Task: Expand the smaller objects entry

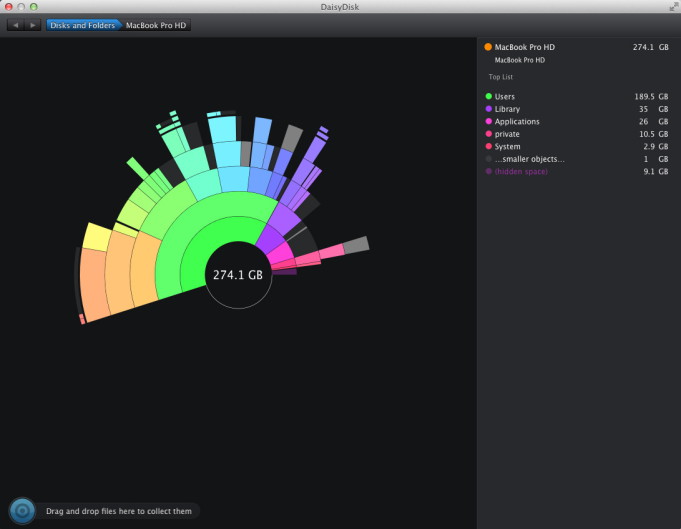Action: pos(529,159)
